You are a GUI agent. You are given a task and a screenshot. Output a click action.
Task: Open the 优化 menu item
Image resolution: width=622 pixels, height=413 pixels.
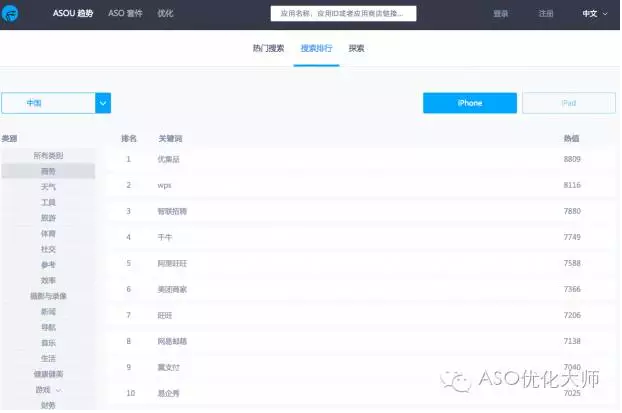165,13
